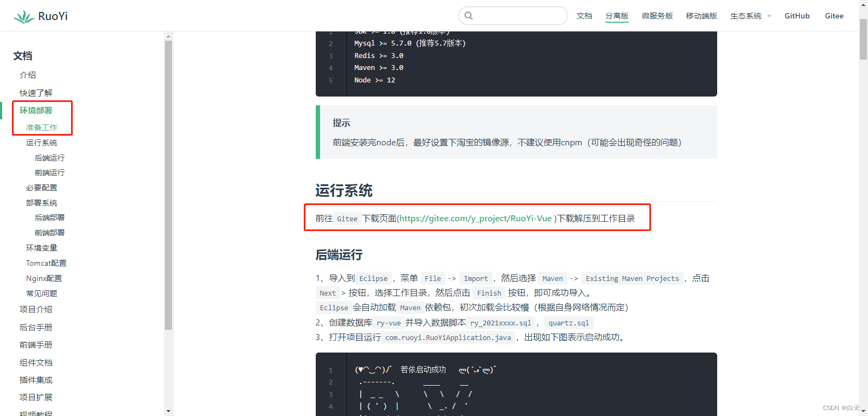The width and height of the screenshot is (868, 416).
Task: Click the page vertical scrollbar thumb
Action: coord(863,39)
